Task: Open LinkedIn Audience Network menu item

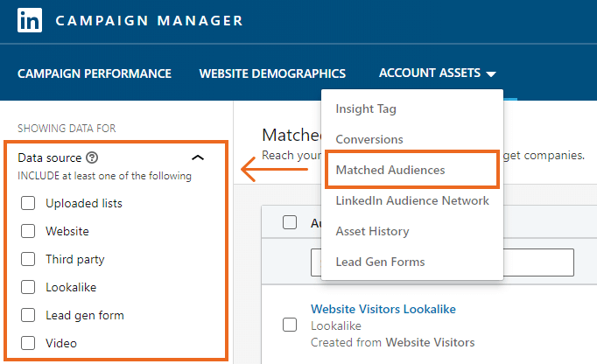Action: [412, 200]
